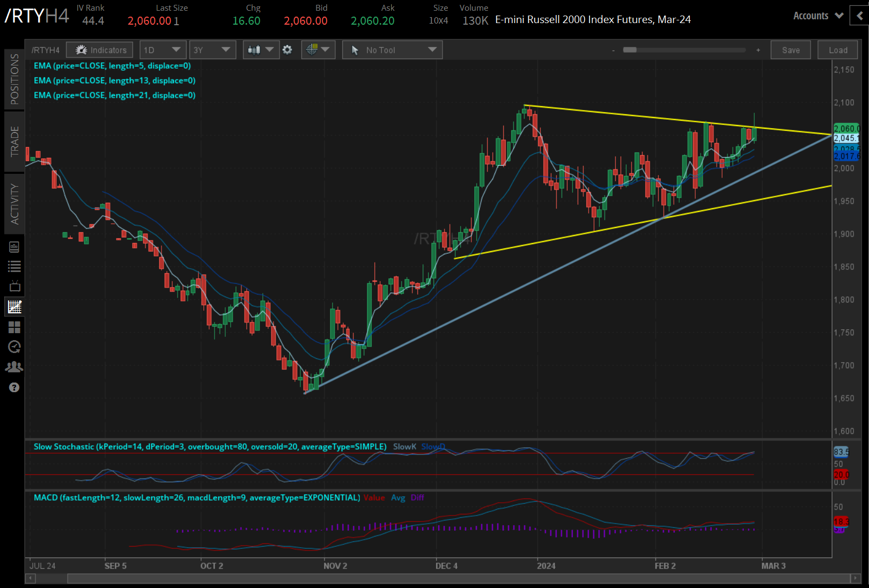Collapse the panel with the left chevron

(x=859, y=16)
